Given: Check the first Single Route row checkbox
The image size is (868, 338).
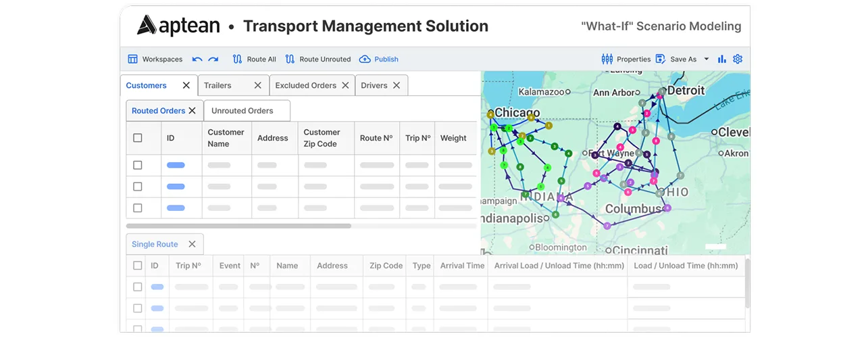Looking at the screenshot, I should (138, 287).
